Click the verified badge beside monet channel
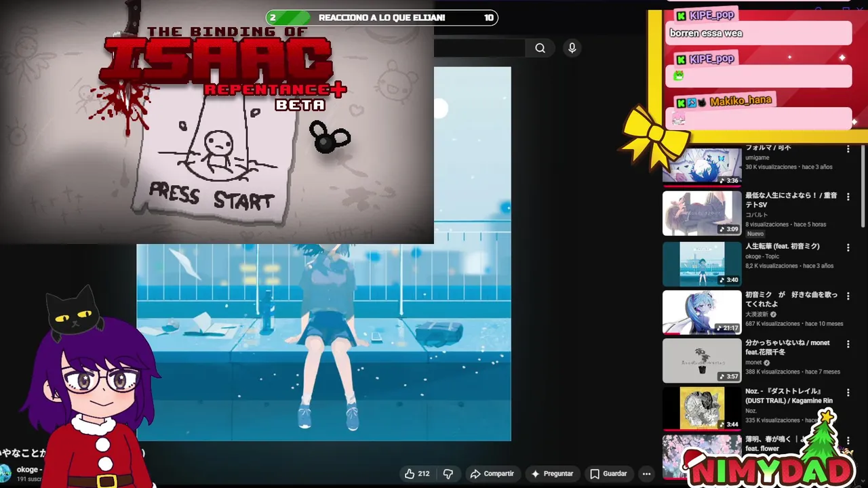The height and width of the screenshot is (488, 868). coord(767,363)
